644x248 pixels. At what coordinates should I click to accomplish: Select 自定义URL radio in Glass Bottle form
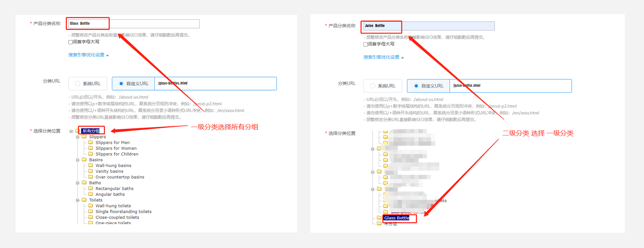tap(121, 84)
